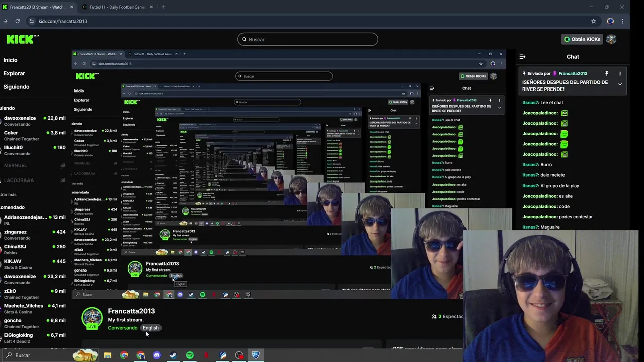The width and height of the screenshot is (644, 362).
Task: Click Obtén KICKs inside the stream video
Action: tap(474, 76)
